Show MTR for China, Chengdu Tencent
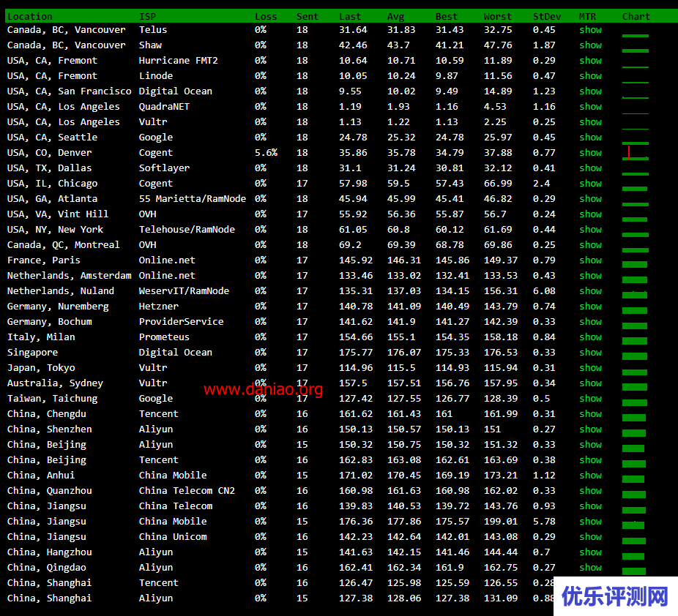 coord(590,414)
